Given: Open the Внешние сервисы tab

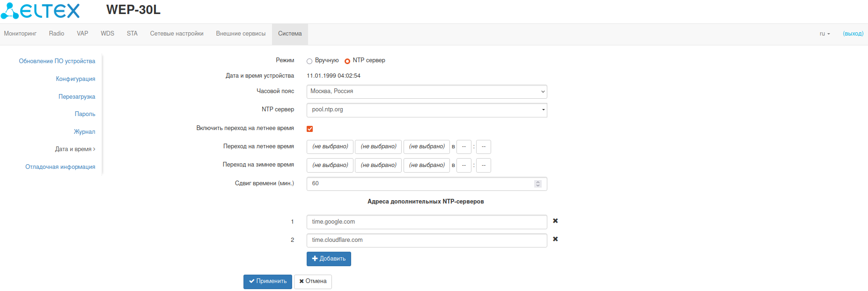Looking at the screenshot, I should point(241,34).
